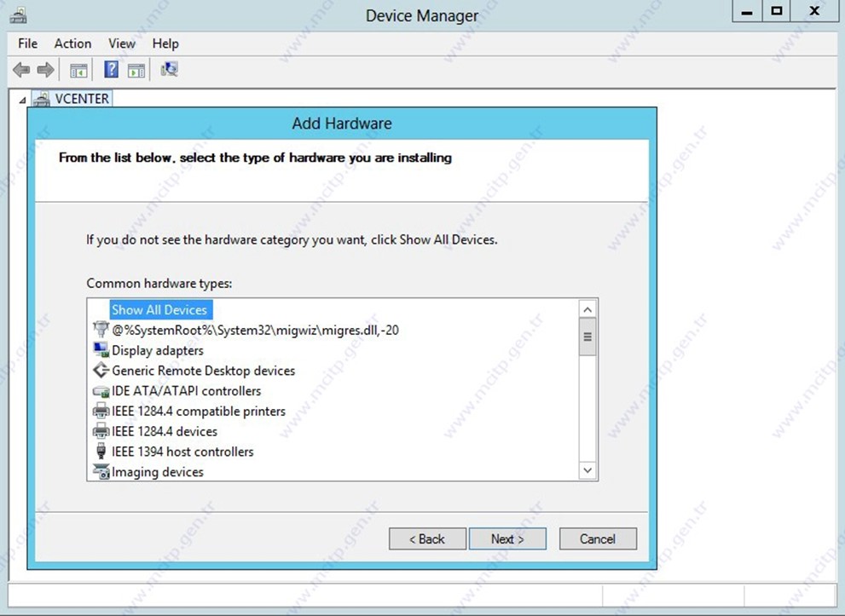Select IEEE 1284.4 devices entry
The height and width of the screenshot is (616, 845).
(165, 431)
